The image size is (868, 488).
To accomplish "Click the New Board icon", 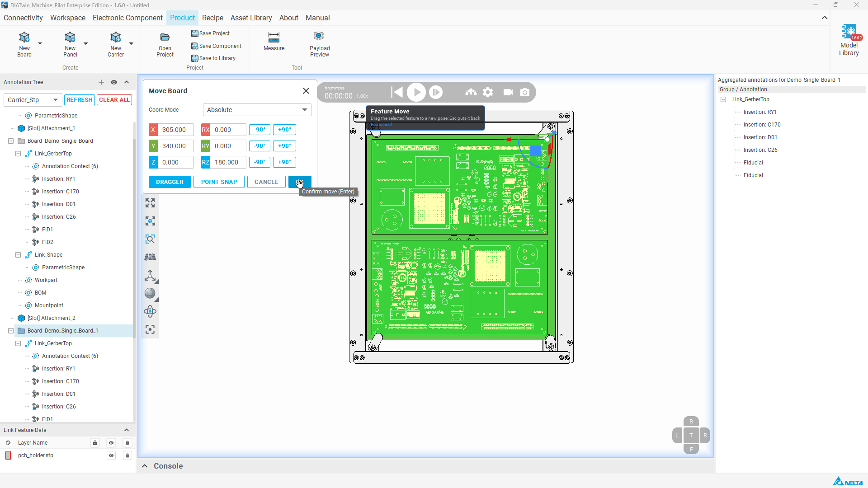I will click(x=24, y=37).
